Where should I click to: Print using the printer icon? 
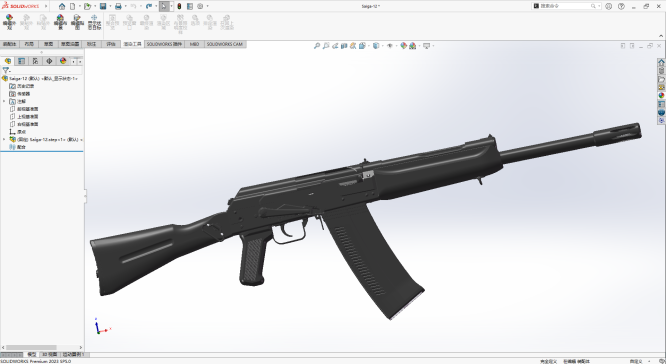click(118, 6)
